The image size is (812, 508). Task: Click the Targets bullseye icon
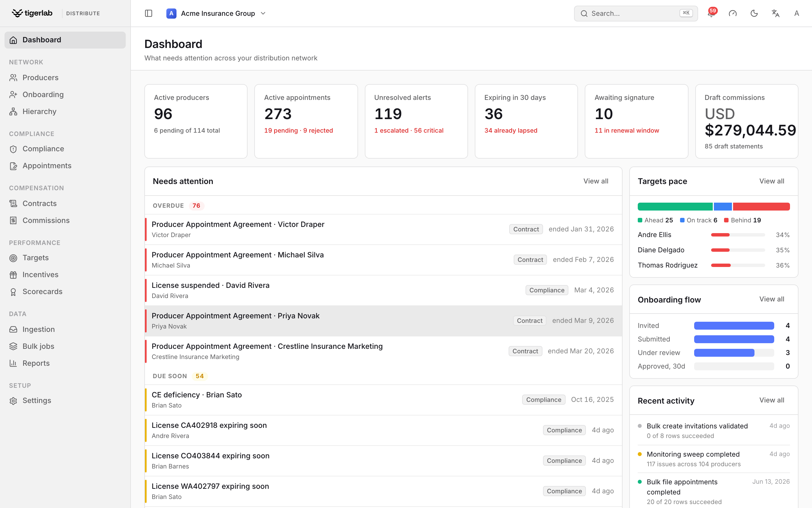coord(14,258)
